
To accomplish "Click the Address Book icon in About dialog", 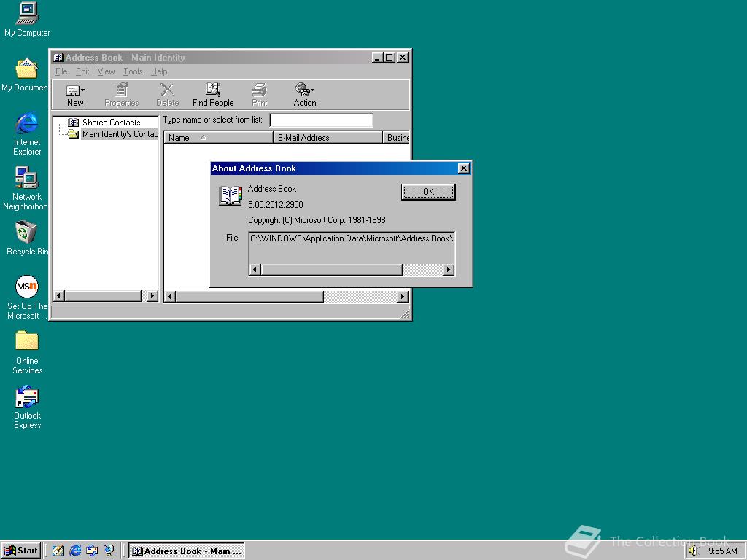I will 230,195.
